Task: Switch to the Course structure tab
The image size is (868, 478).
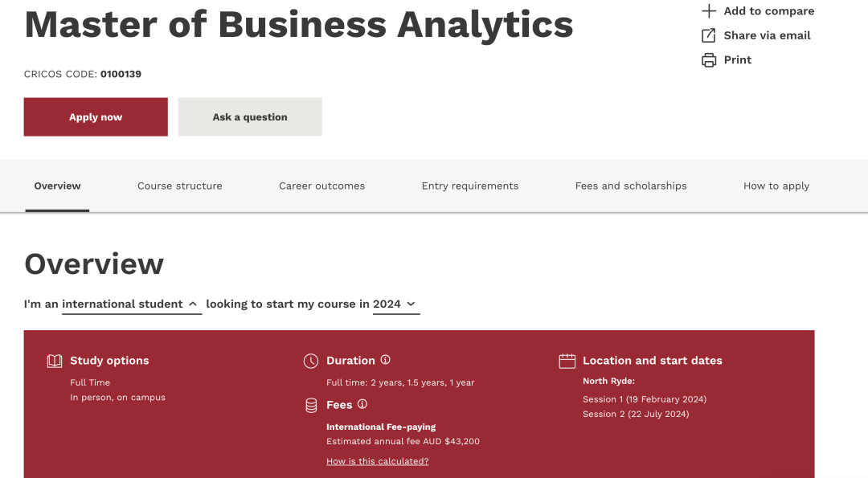Action: click(x=180, y=186)
